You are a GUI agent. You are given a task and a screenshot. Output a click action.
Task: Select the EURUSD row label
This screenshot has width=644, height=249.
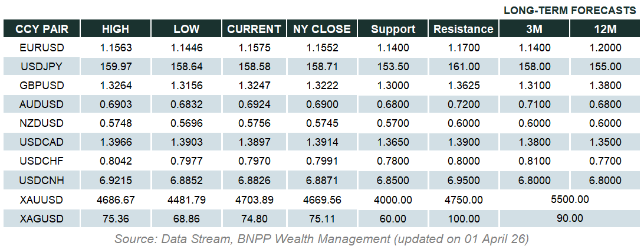click(x=41, y=48)
